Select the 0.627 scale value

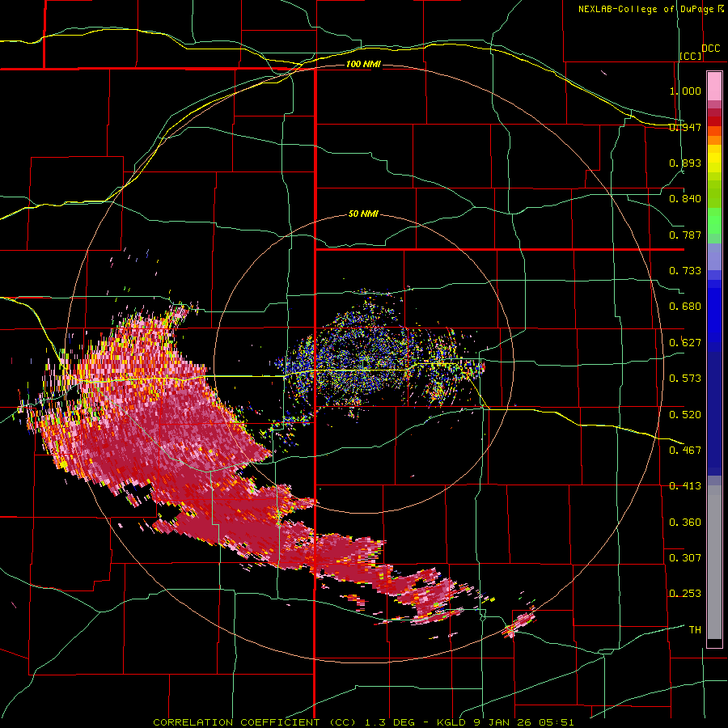(685, 343)
